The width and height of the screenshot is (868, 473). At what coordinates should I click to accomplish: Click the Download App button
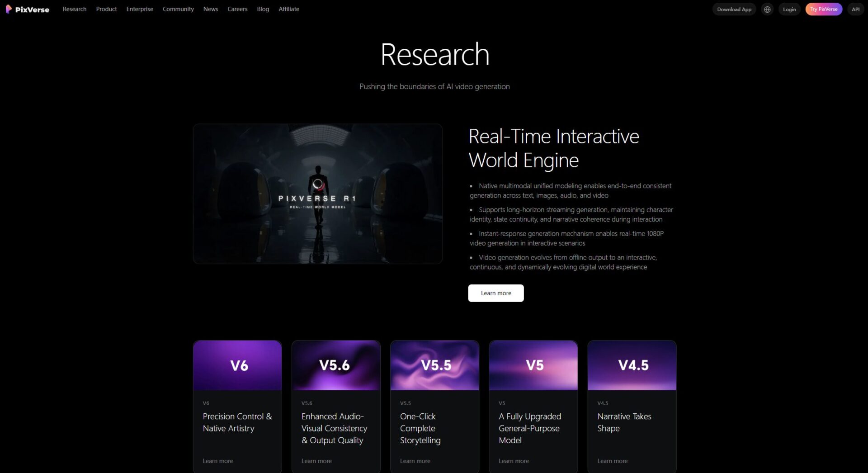(734, 9)
